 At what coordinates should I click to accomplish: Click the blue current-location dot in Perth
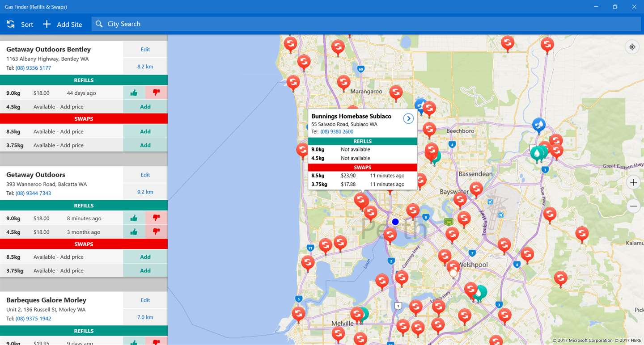click(395, 222)
